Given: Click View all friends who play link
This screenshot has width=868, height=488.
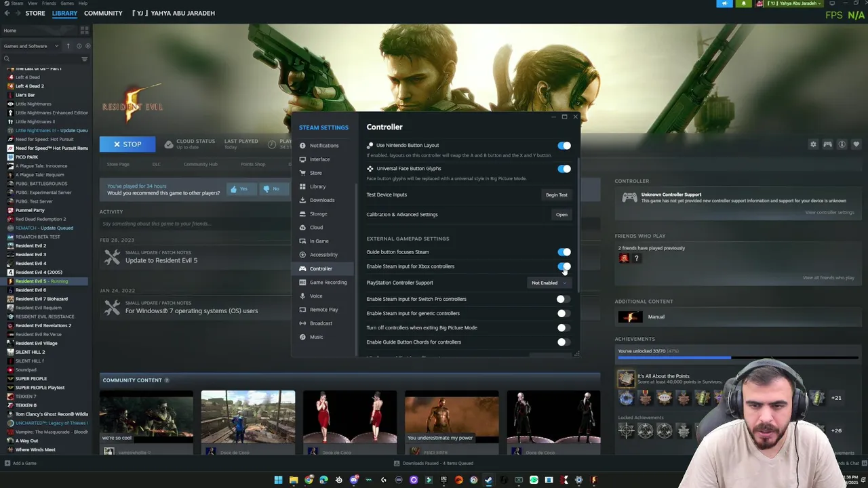Looking at the screenshot, I should click(828, 278).
